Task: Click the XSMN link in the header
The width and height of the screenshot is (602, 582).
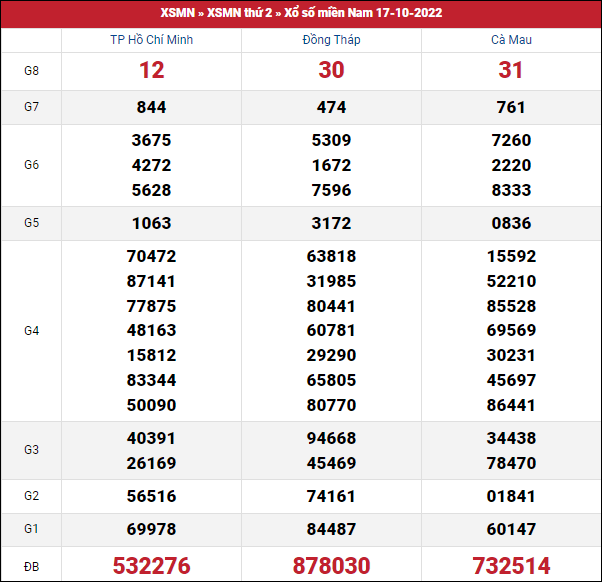Action: [x=177, y=13]
